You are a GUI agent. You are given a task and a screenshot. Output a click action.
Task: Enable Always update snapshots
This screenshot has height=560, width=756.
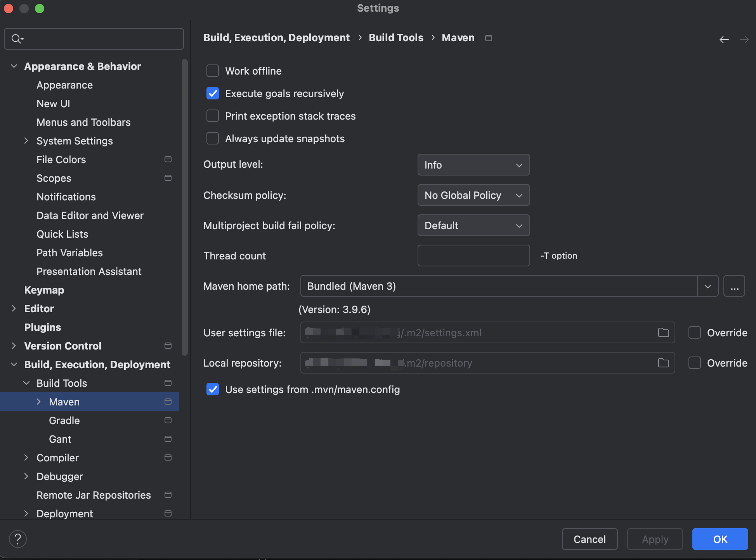pos(213,138)
